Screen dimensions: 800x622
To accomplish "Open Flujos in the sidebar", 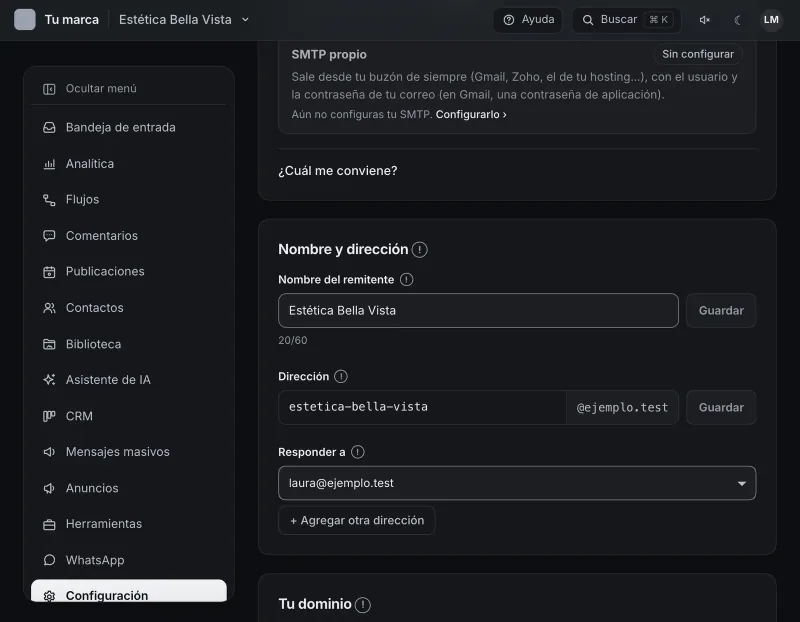I will coord(129,200).
